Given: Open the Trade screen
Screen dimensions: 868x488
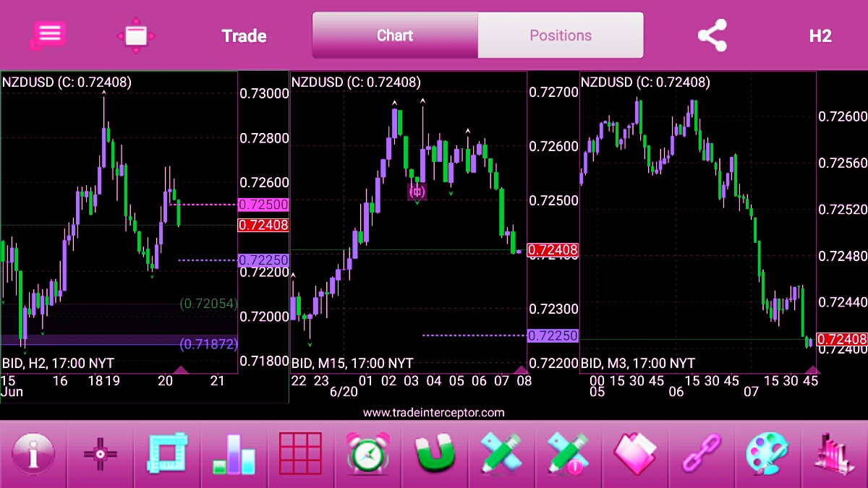Looking at the screenshot, I should 244,36.
